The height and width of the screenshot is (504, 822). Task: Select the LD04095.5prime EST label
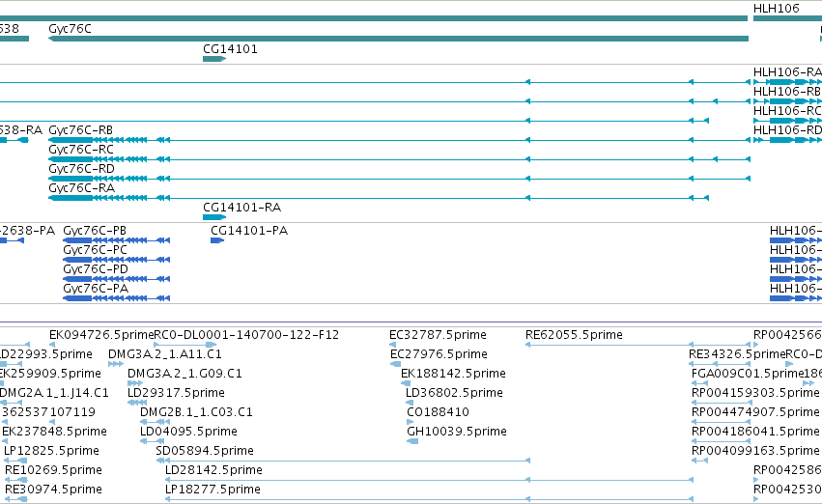tap(188, 433)
